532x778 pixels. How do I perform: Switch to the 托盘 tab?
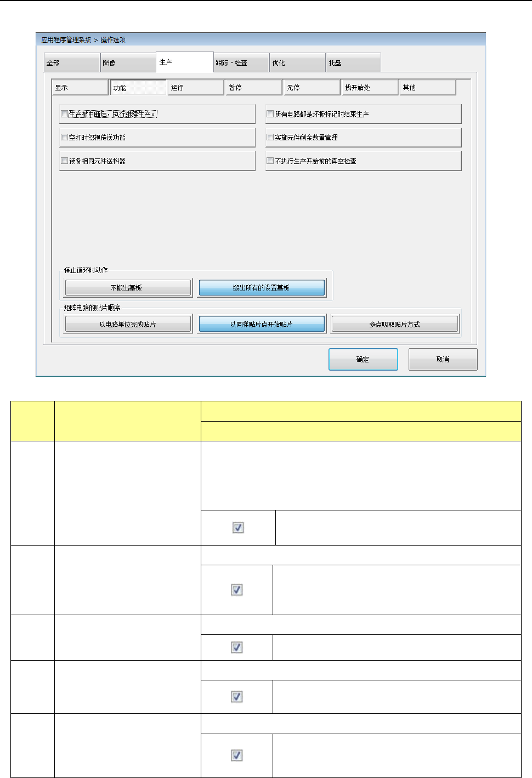(354, 63)
